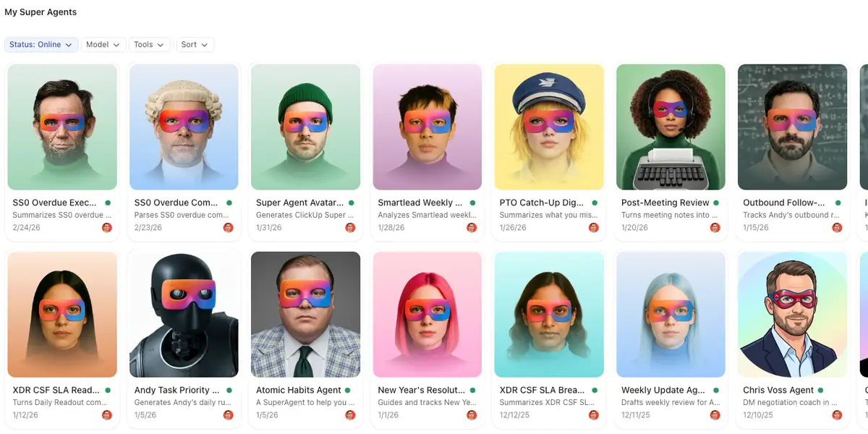
Task: Open the Tools filter dropdown
Action: click(x=150, y=45)
